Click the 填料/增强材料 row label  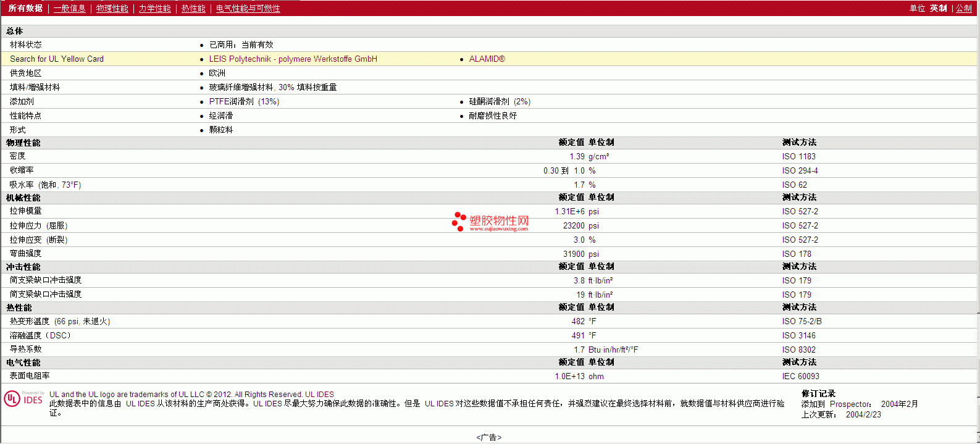[x=35, y=87]
